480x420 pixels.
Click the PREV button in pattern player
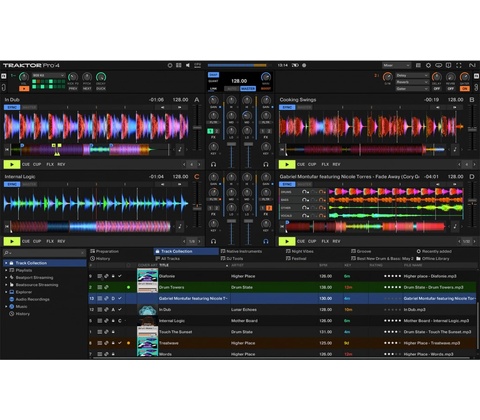tap(73, 89)
